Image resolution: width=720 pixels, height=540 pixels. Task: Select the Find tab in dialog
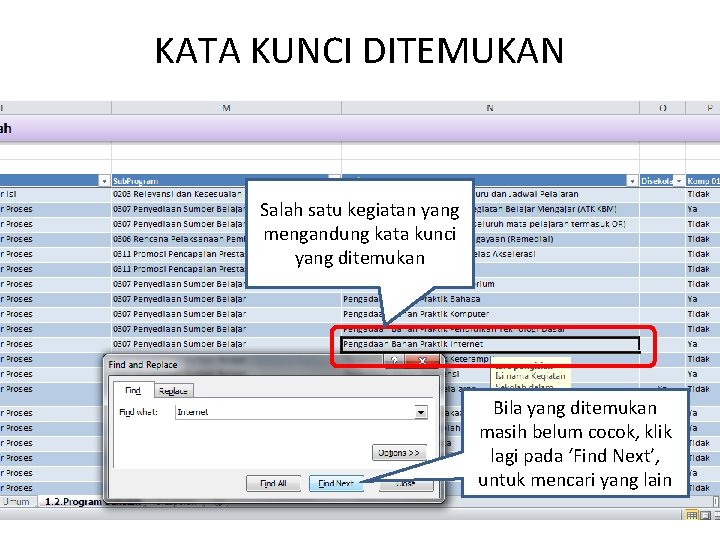click(x=133, y=390)
